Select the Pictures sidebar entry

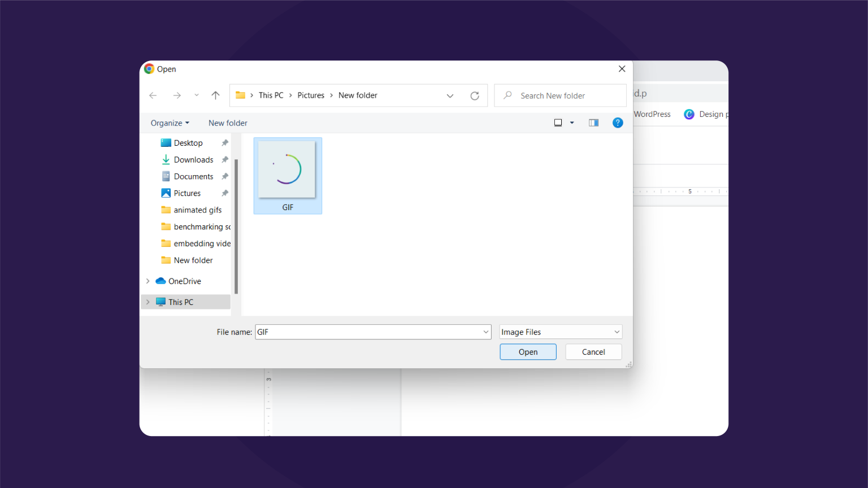(186, 193)
